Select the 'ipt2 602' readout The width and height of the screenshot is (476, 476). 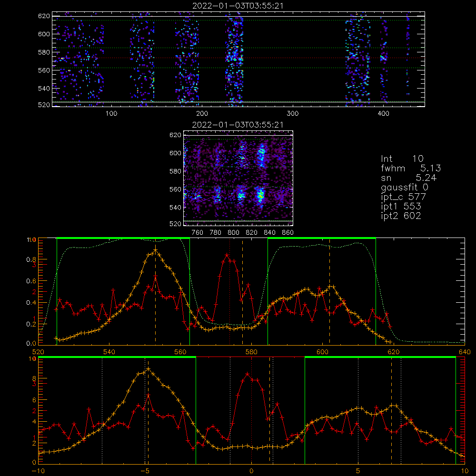tap(401, 216)
